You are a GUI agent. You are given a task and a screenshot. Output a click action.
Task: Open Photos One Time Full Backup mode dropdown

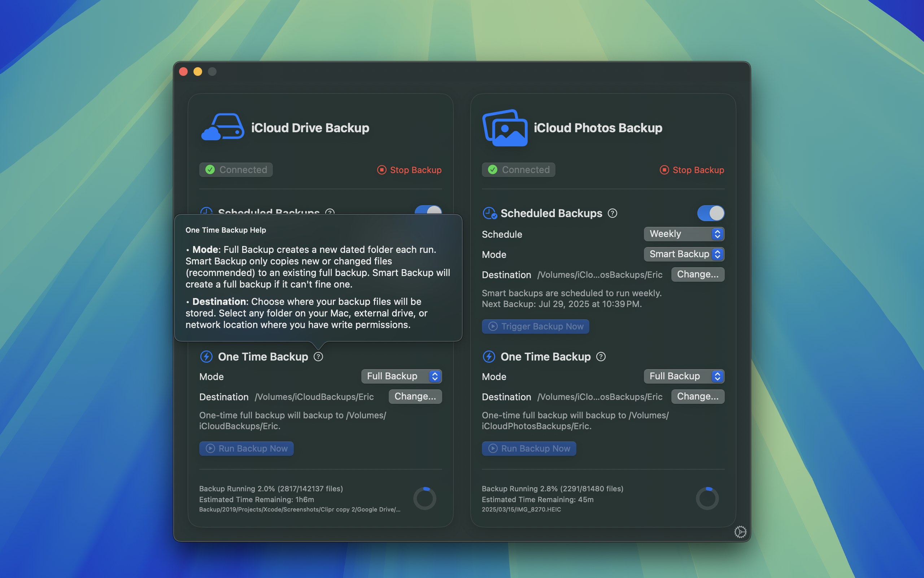point(684,376)
